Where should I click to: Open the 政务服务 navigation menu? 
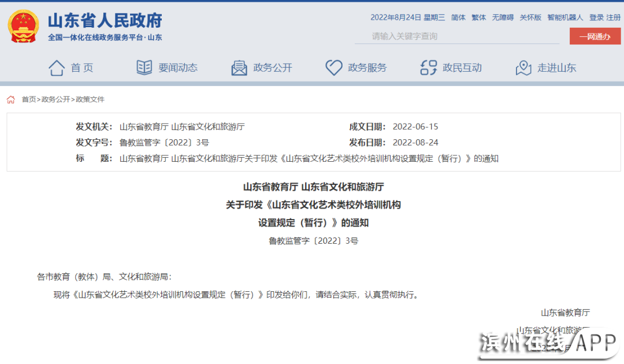[367, 68]
